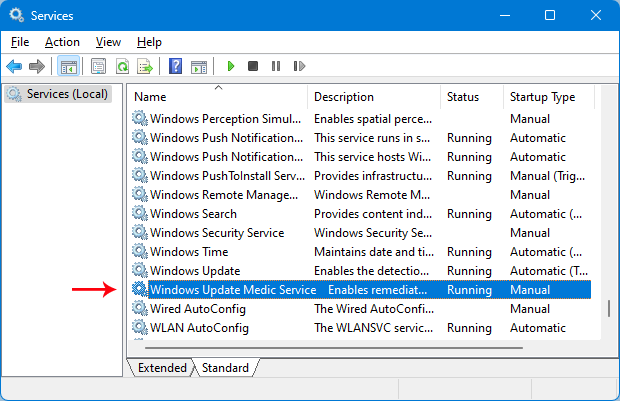Switch to the Extended tab
The width and height of the screenshot is (620, 401).
point(161,368)
